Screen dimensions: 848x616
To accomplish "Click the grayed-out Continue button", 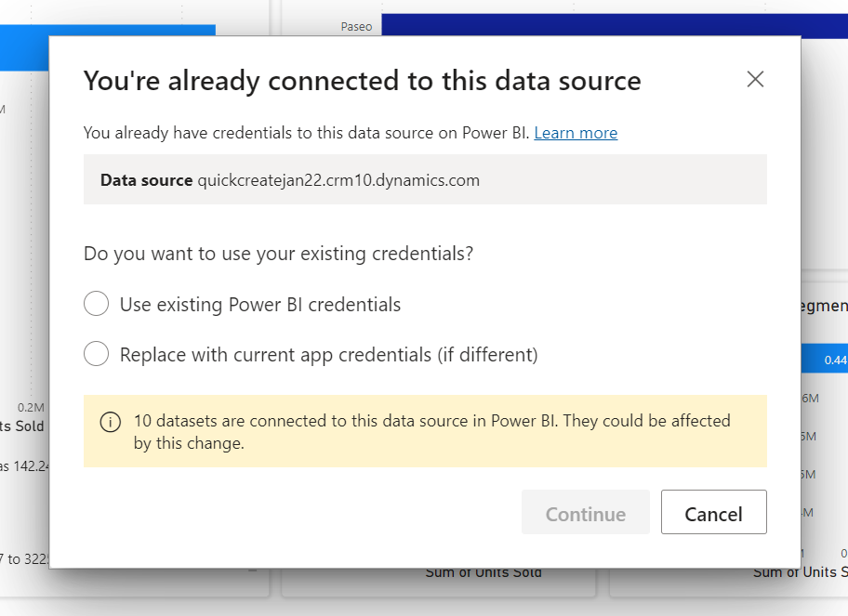I will 585,512.
